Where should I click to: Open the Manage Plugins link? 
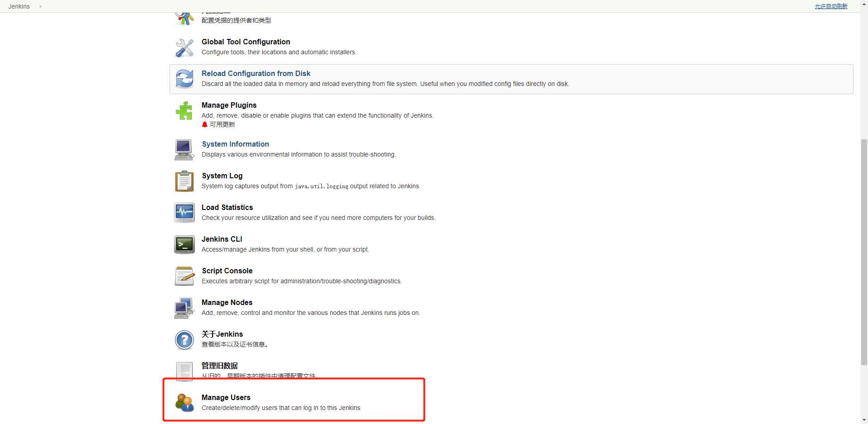pos(229,105)
